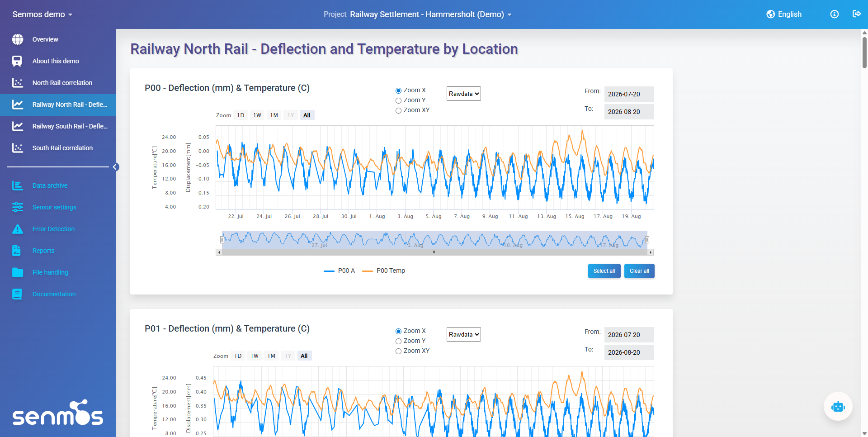Set P01 chart zoom to All
This screenshot has width=868, height=437.
point(304,356)
